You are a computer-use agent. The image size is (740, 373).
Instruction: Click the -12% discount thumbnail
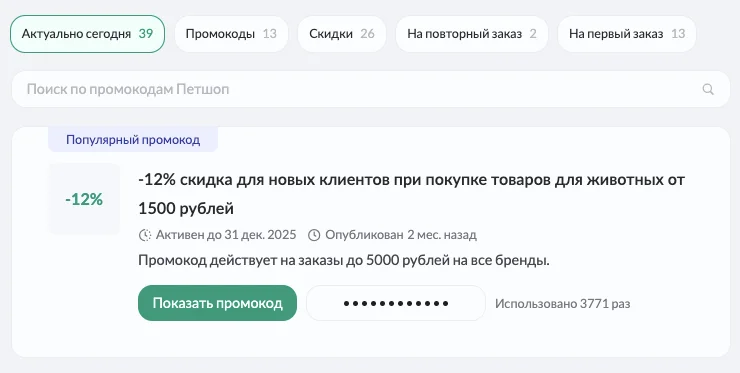[x=84, y=199]
